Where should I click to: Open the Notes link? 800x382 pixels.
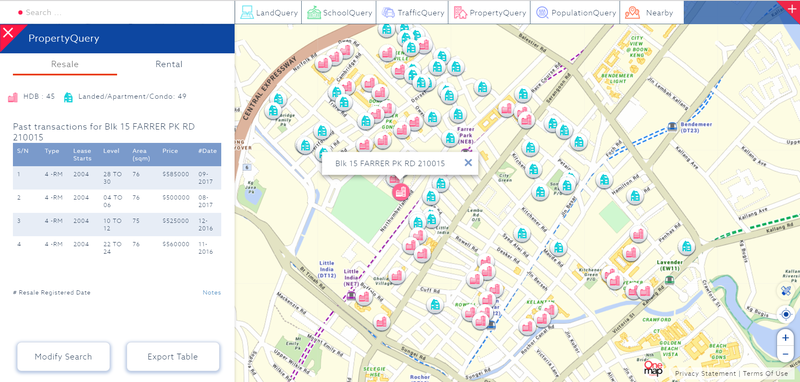click(x=212, y=293)
